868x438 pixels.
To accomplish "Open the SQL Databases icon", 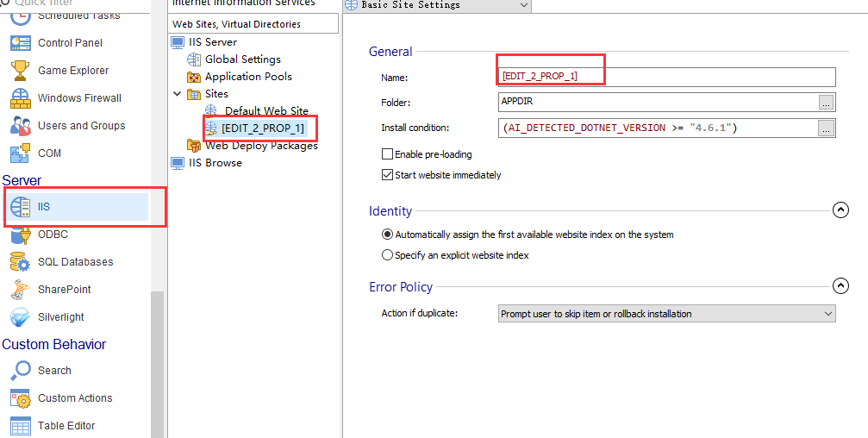I will pos(21,262).
